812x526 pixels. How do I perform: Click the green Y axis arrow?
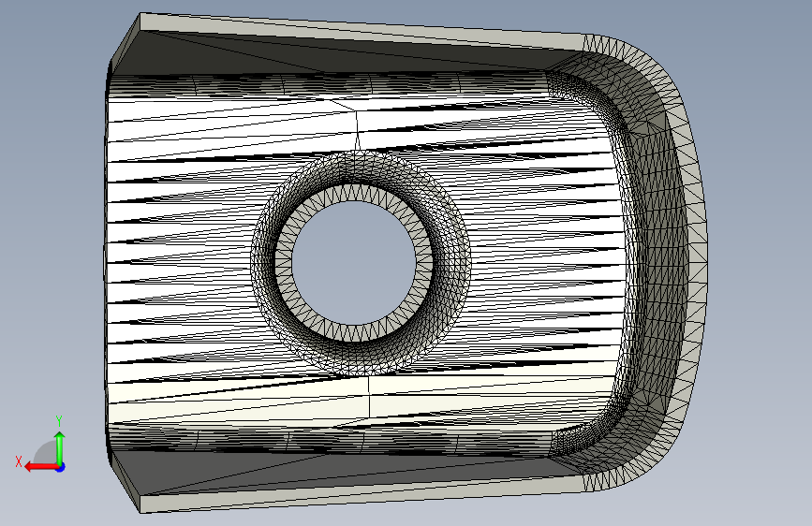pos(60,447)
